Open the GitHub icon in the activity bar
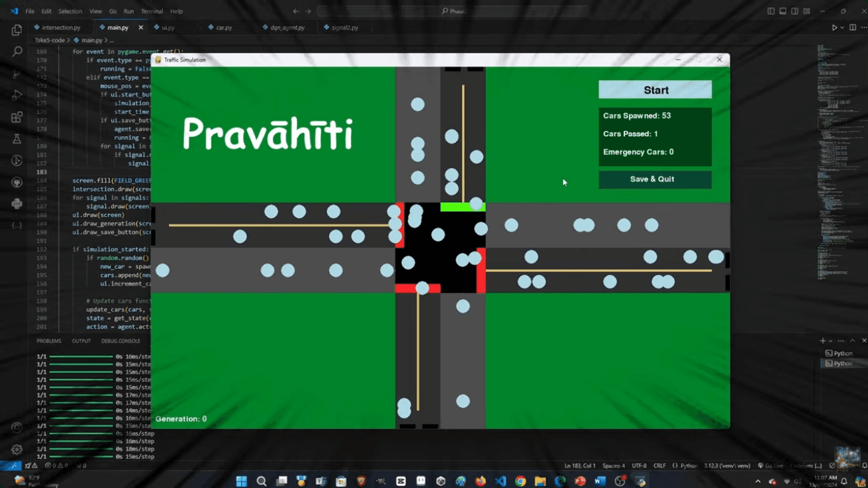The height and width of the screenshot is (488, 868). [x=17, y=183]
